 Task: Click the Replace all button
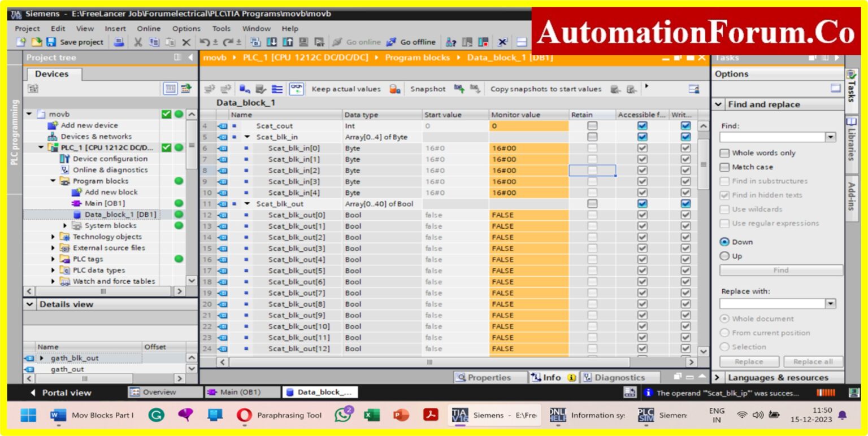click(x=814, y=361)
